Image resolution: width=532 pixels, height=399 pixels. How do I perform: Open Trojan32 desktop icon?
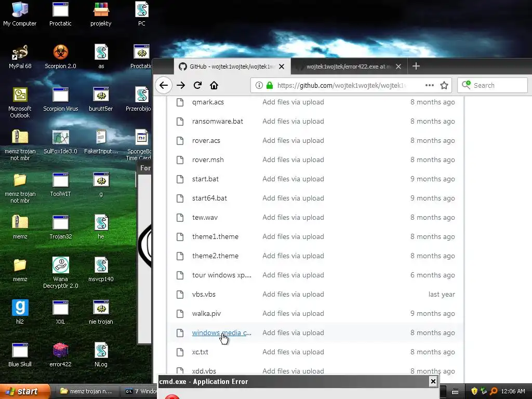60,228
